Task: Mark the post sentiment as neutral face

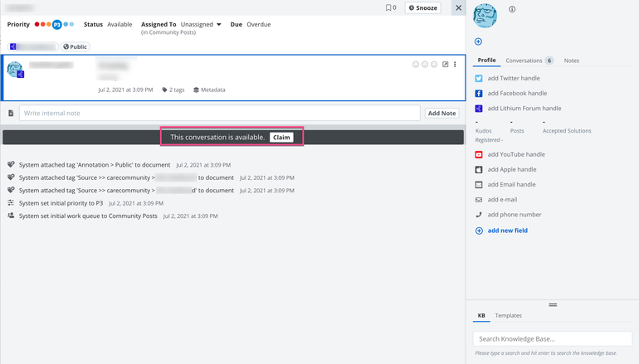Action: tap(425, 65)
